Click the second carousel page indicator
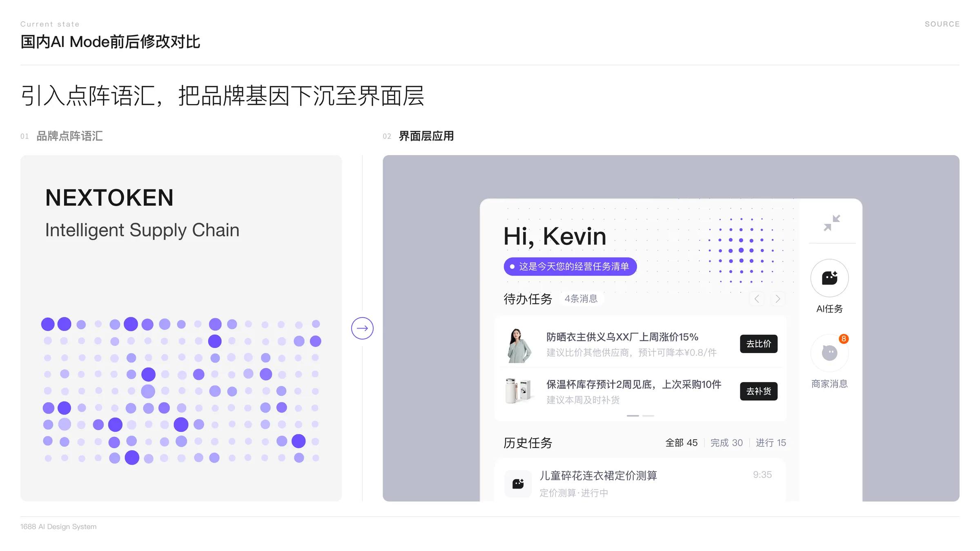 (648, 415)
